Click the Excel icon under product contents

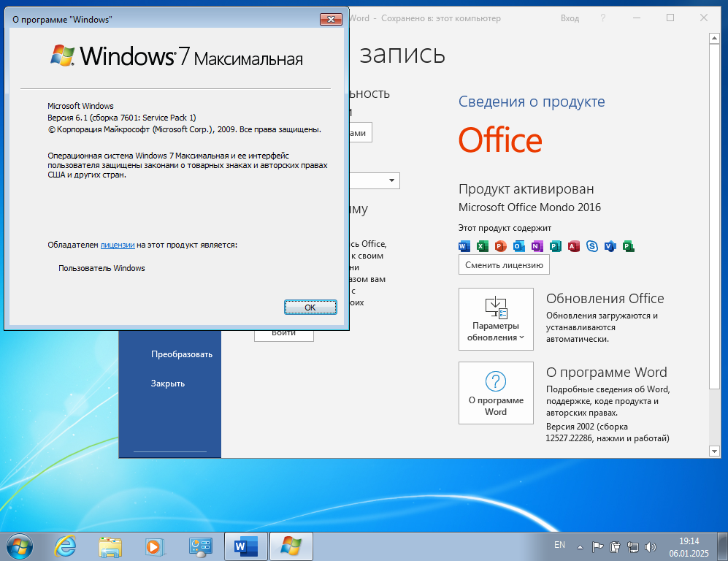pos(483,246)
